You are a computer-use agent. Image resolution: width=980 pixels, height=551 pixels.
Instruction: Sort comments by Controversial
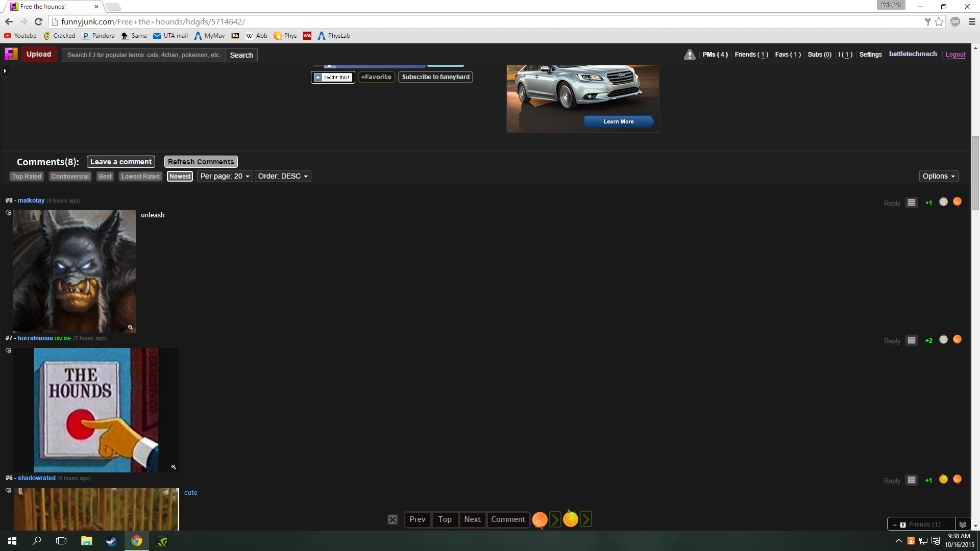coord(70,177)
